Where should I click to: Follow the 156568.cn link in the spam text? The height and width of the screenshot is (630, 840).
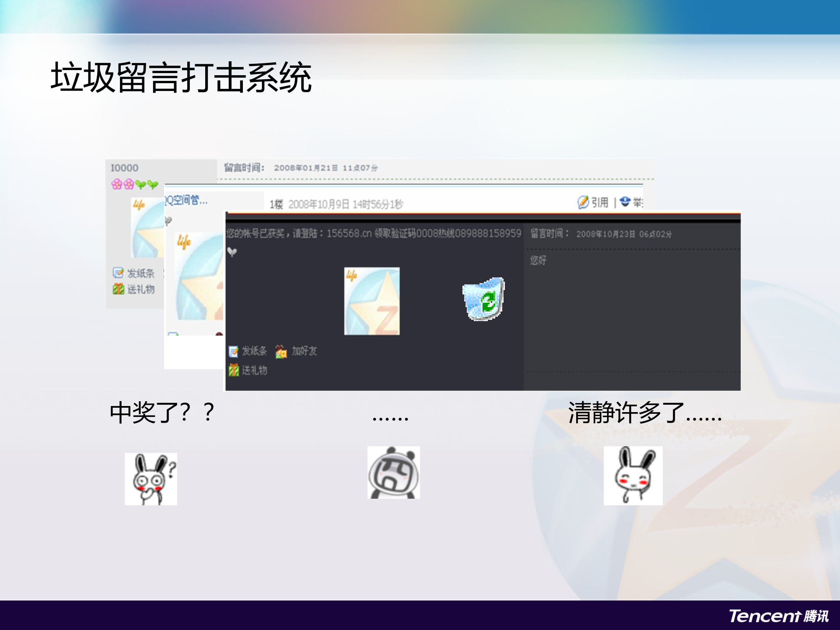347,233
